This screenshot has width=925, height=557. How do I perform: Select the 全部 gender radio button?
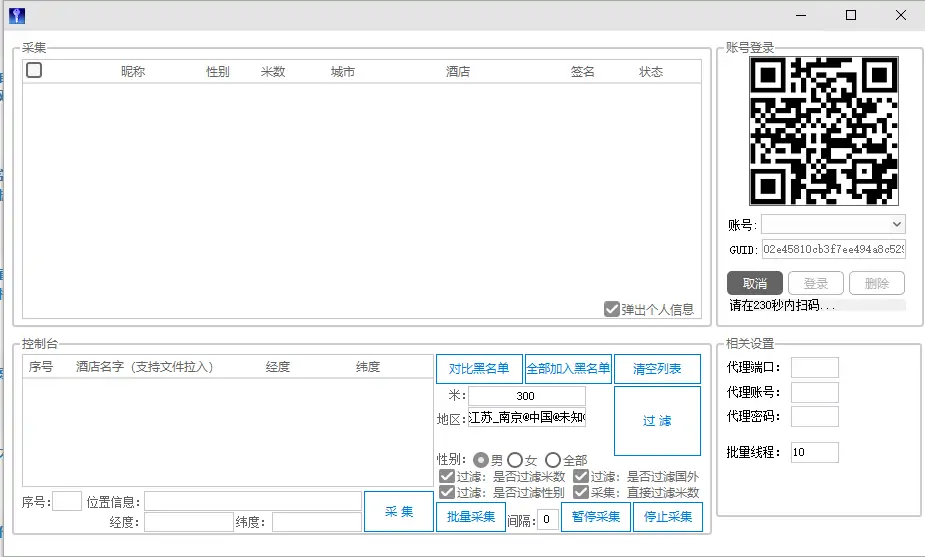[553, 460]
